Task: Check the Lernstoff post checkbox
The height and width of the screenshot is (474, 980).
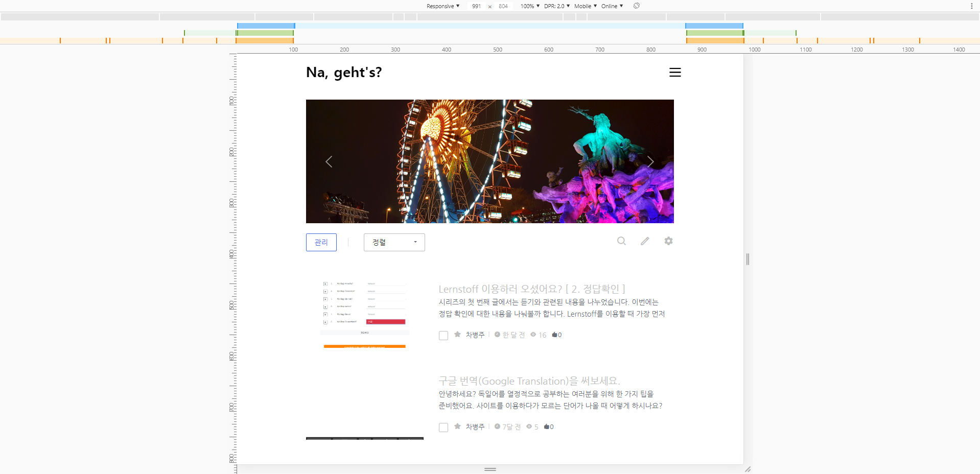Action: click(444, 336)
